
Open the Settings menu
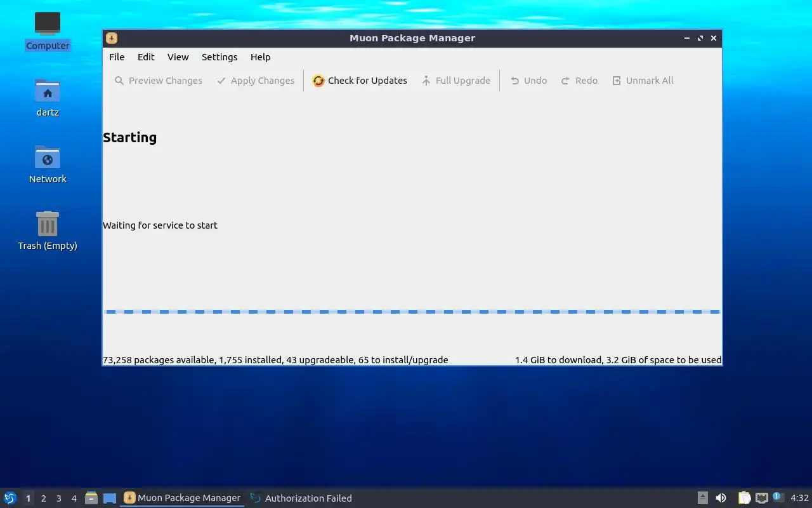pyautogui.click(x=219, y=57)
